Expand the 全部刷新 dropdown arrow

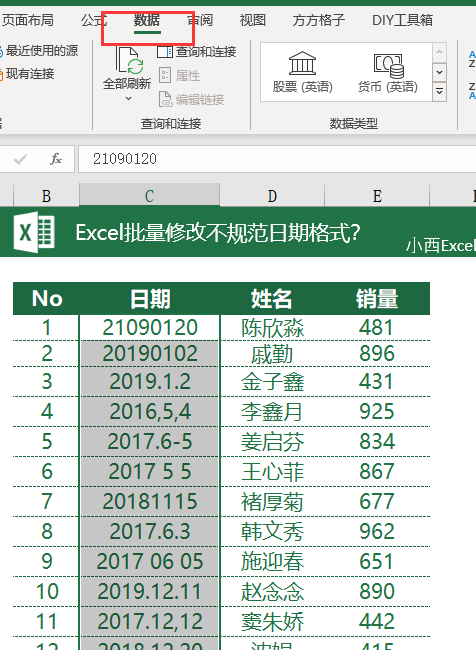(x=128, y=98)
